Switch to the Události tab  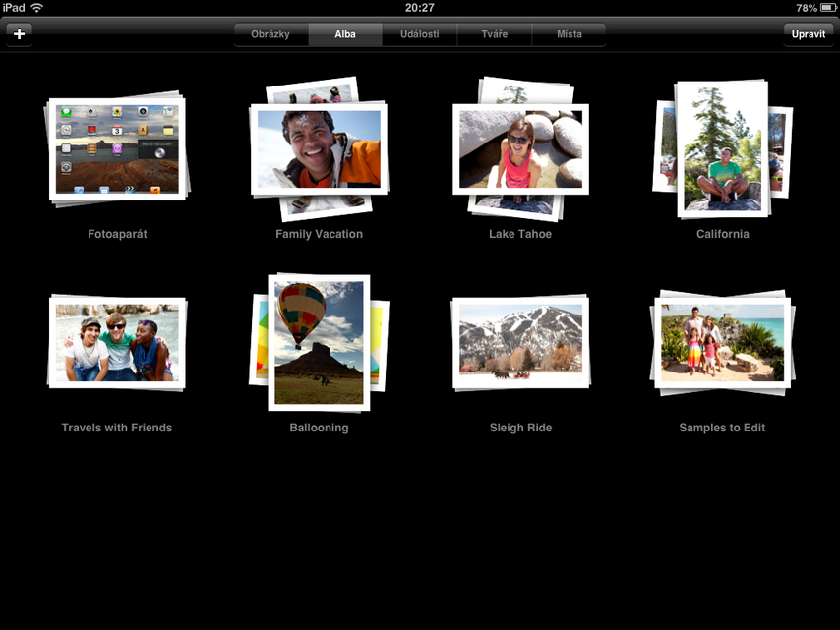point(420,33)
